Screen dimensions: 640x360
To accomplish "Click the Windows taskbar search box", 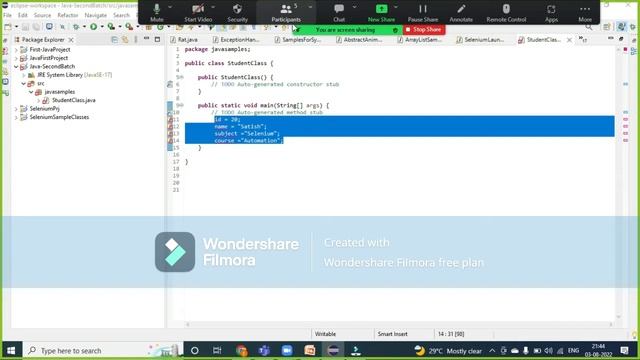I will point(102,350).
